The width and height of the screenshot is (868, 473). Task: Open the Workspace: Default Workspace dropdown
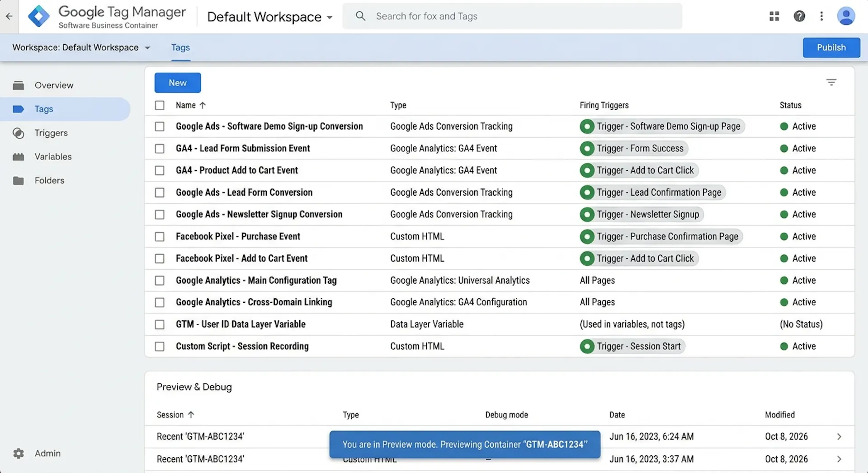click(81, 47)
